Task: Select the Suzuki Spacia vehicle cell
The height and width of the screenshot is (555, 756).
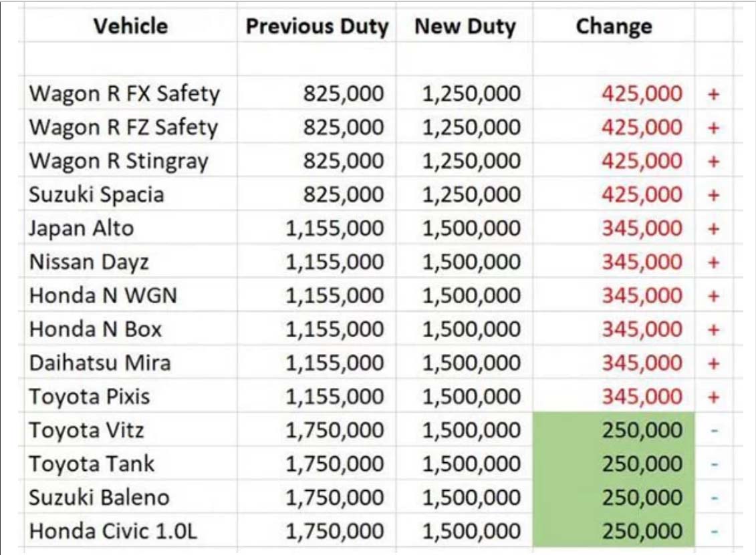Action: pos(96,195)
